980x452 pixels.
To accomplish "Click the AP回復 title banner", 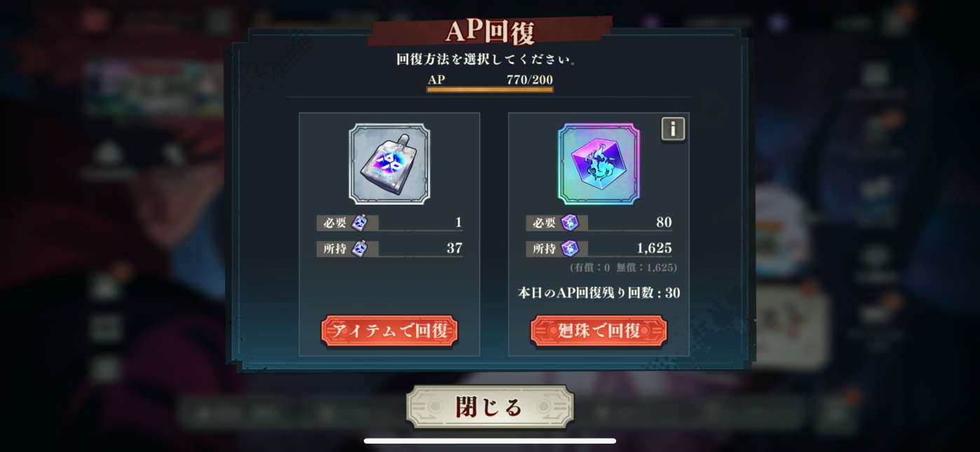I will coord(490,32).
